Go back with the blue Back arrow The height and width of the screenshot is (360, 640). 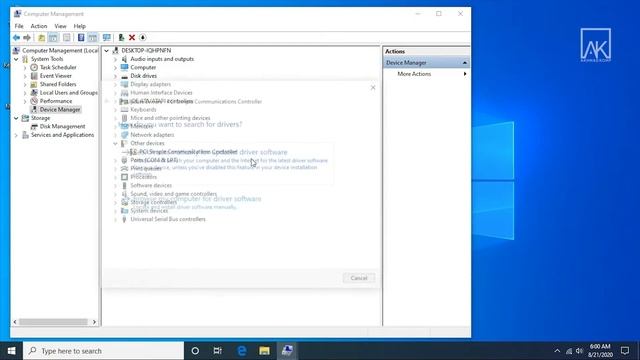16,38
